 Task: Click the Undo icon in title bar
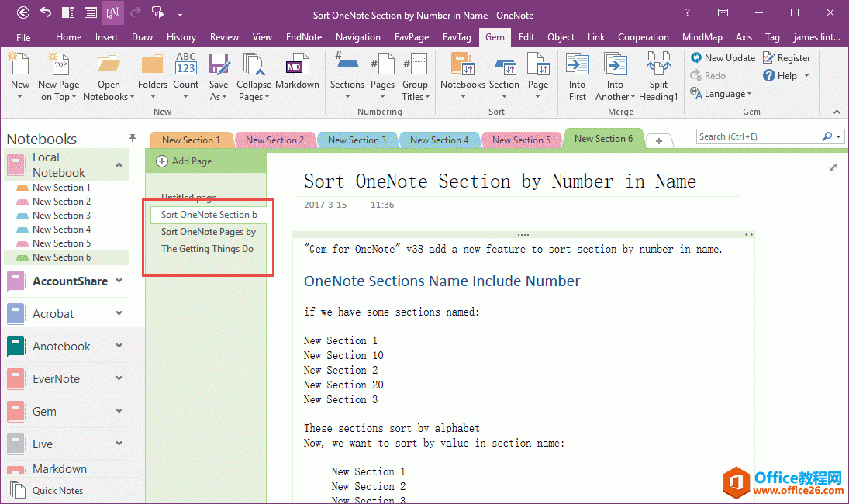click(x=46, y=12)
